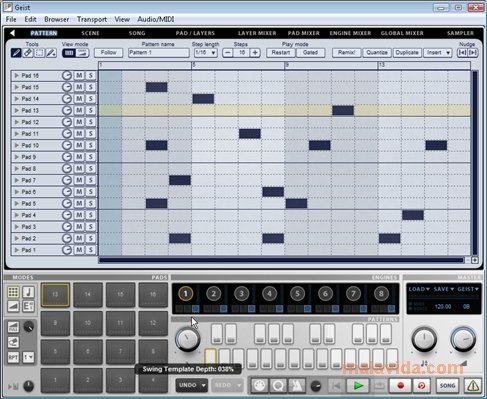Viewport: 487px width, 399px height.
Task: Open the SAVE menu dropdown
Action: point(443,289)
